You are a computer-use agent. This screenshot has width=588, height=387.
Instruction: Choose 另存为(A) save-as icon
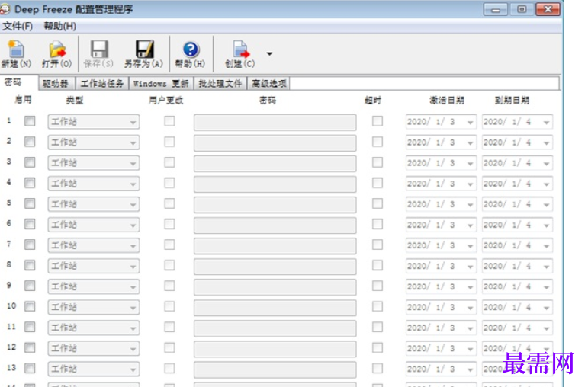pyautogui.click(x=143, y=54)
